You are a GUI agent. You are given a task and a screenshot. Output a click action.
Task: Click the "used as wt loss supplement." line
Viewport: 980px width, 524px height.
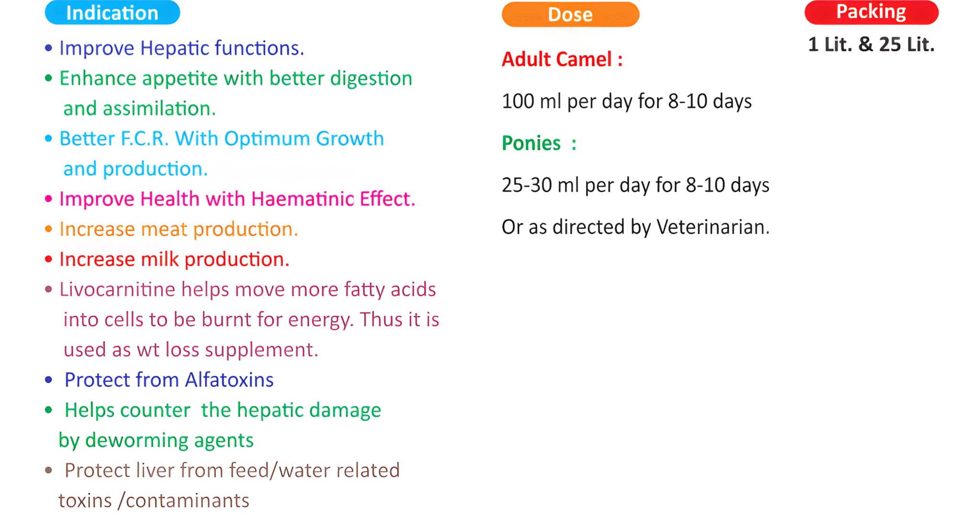click(x=191, y=350)
